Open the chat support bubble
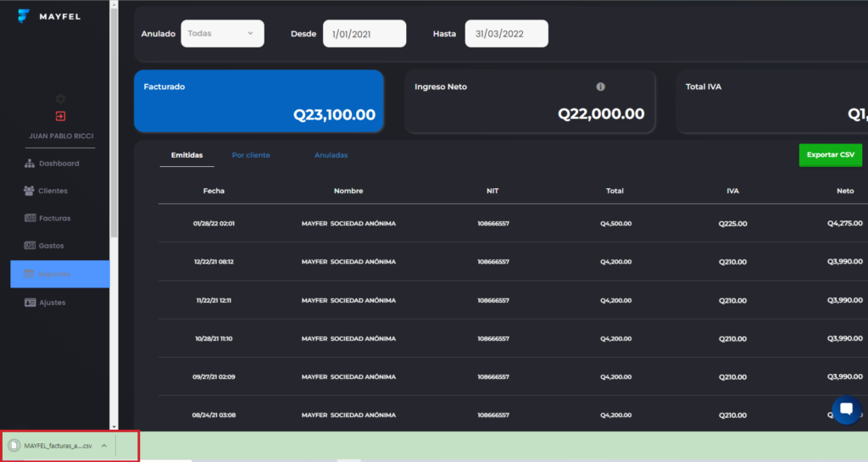The width and height of the screenshot is (868, 462). [x=846, y=409]
